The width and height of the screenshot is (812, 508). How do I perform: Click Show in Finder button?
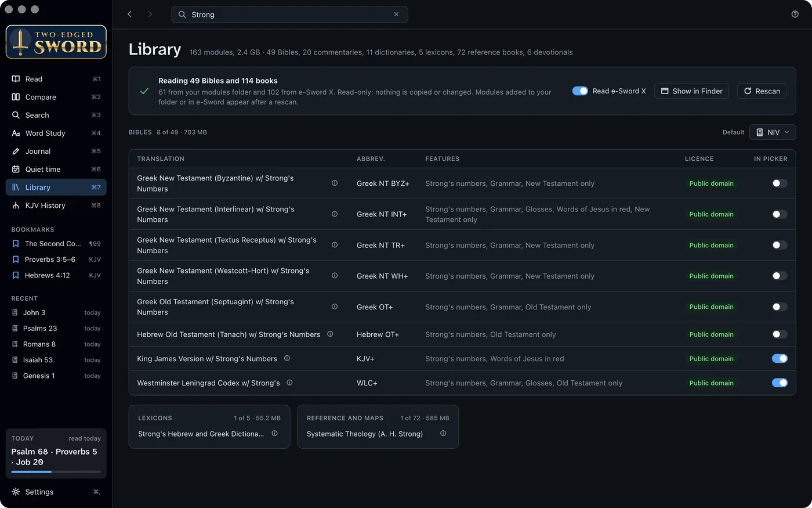(692, 91)
